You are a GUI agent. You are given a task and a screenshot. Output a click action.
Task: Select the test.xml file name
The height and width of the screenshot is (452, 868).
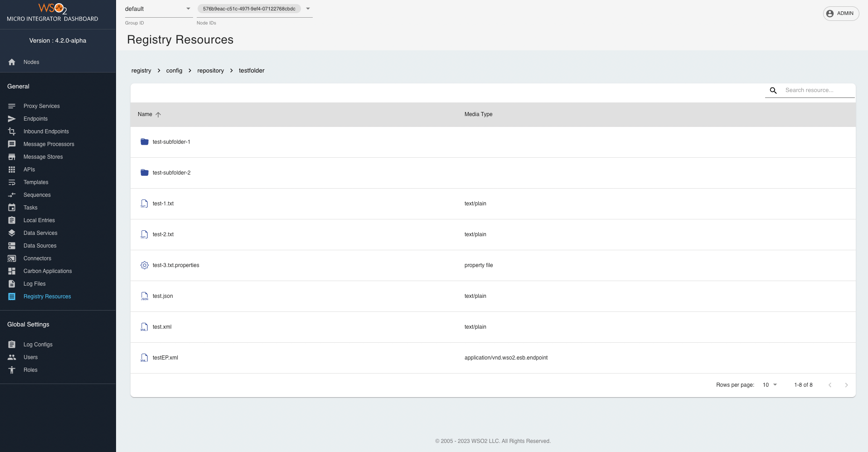(x=162, y=327)
